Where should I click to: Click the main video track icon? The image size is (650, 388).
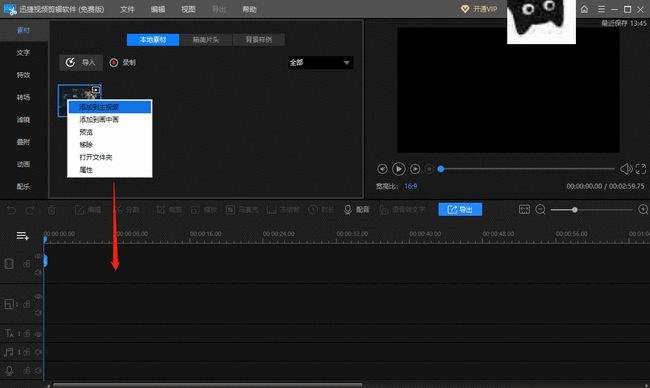coord(9,264)
